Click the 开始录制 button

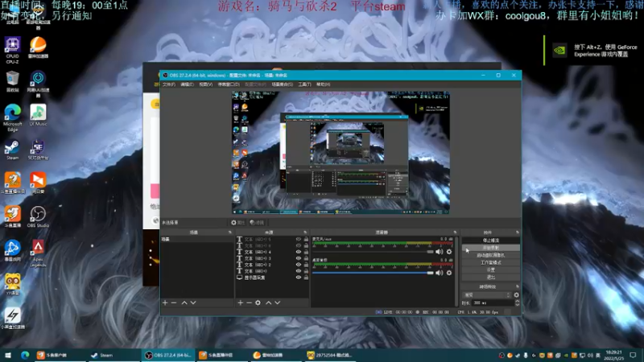click(x=491, y=248)
